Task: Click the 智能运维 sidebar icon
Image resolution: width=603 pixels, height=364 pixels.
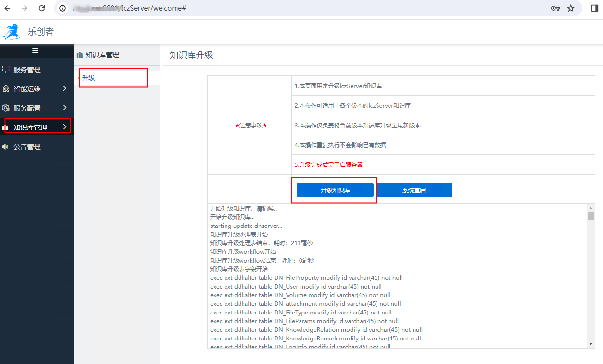Action: click(x=6, y=88)
